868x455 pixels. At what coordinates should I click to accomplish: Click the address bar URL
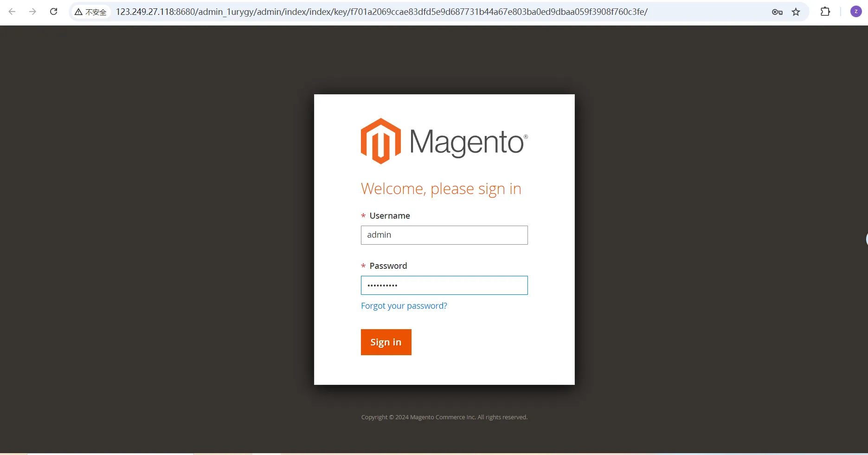[x=381, y=12]
